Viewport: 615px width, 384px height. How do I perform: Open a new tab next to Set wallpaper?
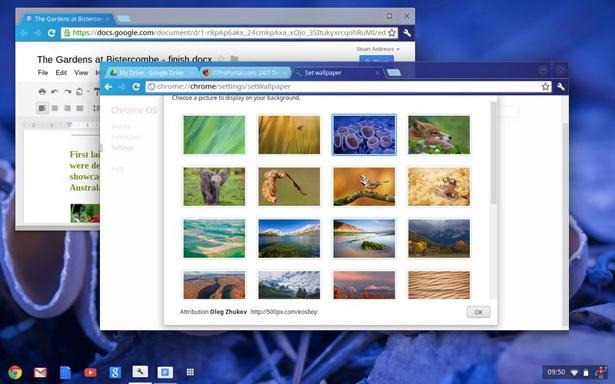[393, 73]
